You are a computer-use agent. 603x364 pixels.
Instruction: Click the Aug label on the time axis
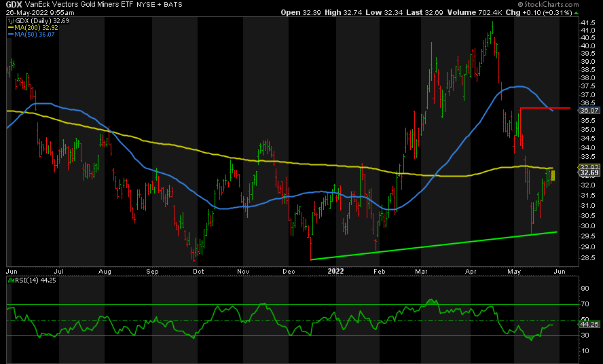coord(105,271)
